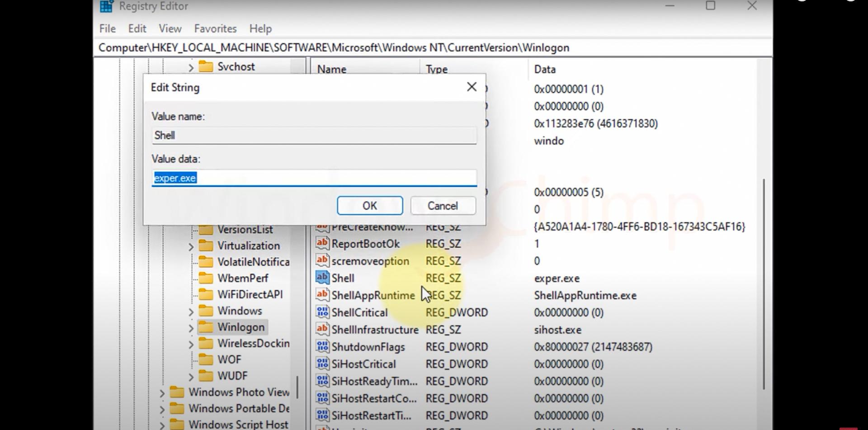
Task: Select the Windows Script Host folder icon
Action: (x=177, y=425)
